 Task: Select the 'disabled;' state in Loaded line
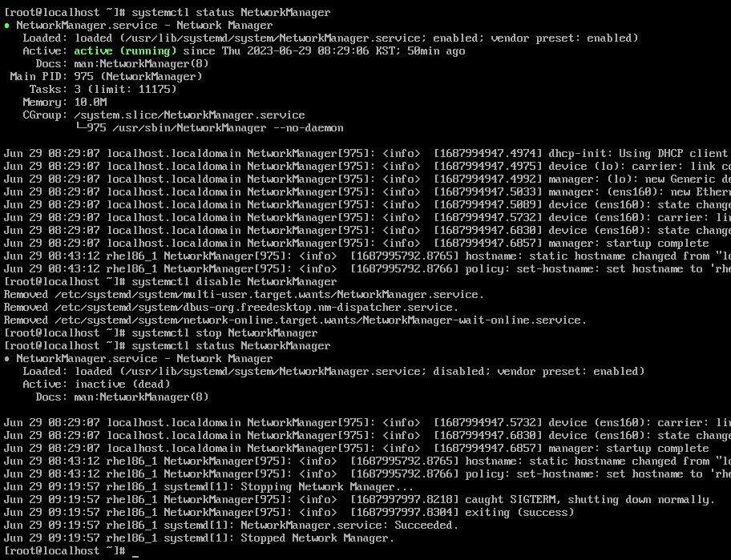[x=461, y=371]
